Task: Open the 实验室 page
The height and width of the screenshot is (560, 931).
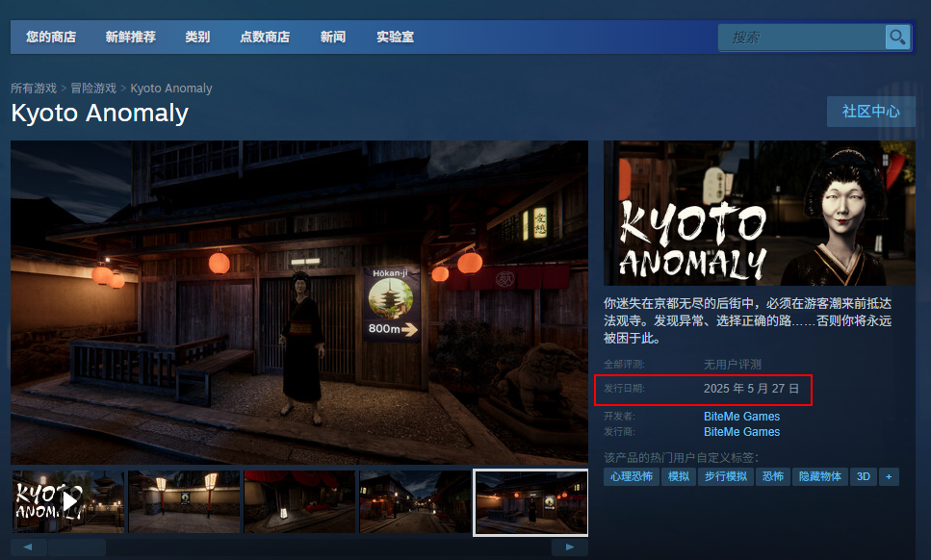Action: (395, 38)
